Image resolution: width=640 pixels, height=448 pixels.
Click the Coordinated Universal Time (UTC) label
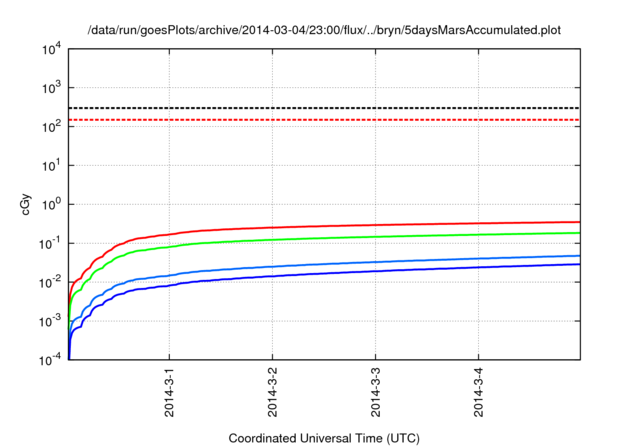pos(324,438)
